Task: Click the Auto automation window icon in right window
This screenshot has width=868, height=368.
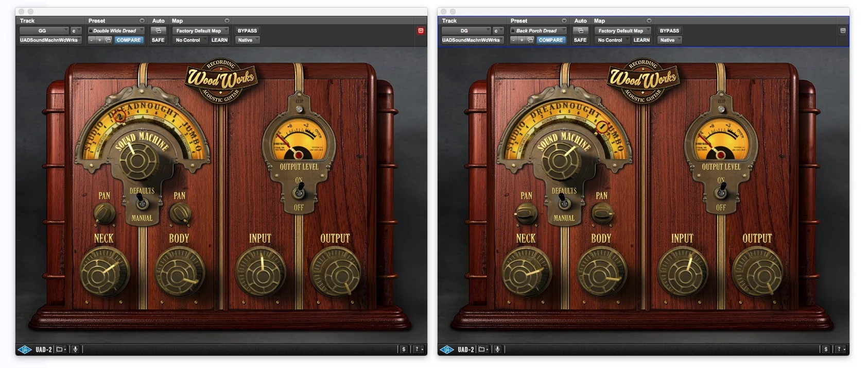Action: (x=580, y=31)
